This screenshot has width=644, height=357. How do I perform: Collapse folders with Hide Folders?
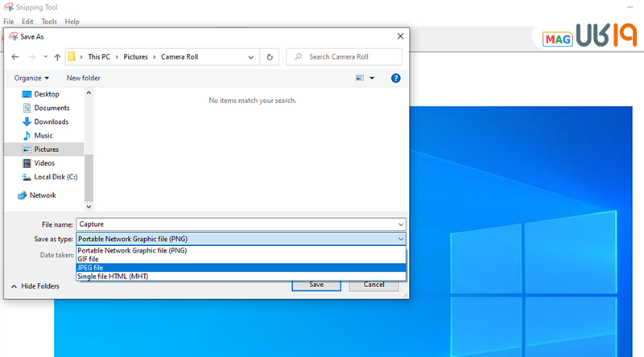pyautogui.click(x=35, y=286)
